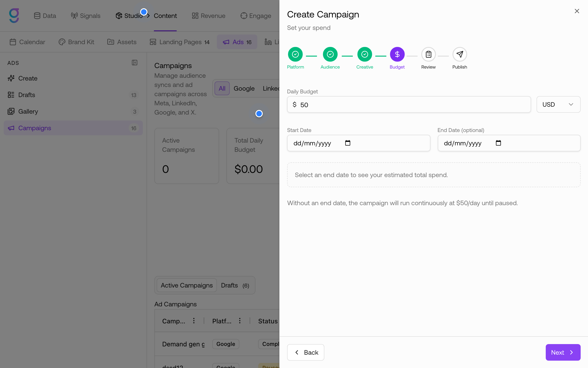Image resolution: width=588 pixels, height=368 pixels.
Task: Open Drafts in the Ads sidebar
Action: click(x=73, y=95)
